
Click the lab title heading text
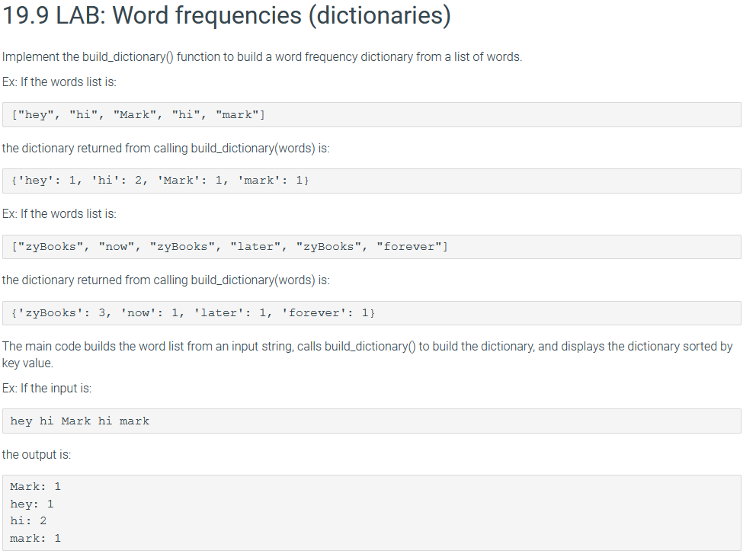point(226,15)
